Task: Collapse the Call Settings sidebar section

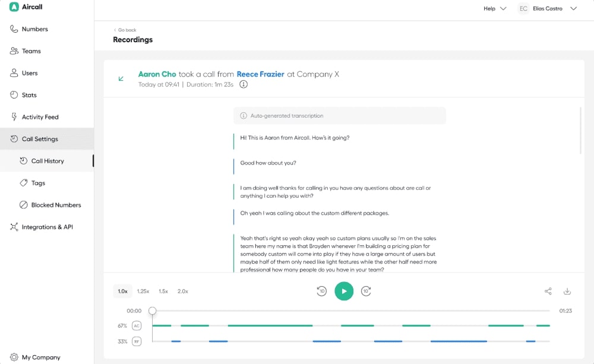Action: [x=40, y=139]
